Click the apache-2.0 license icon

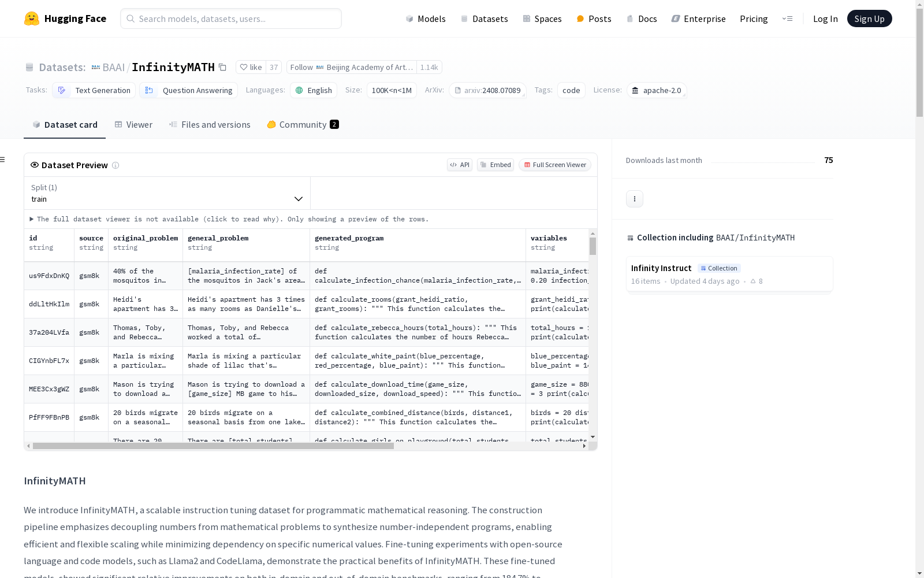[x=635, y=90]
